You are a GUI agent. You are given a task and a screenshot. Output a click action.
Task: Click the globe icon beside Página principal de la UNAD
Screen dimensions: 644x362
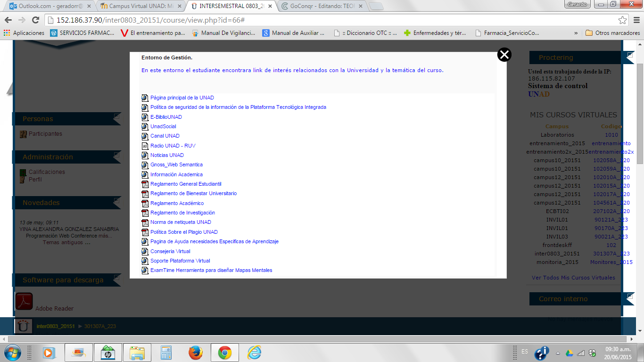coord(145,98)
